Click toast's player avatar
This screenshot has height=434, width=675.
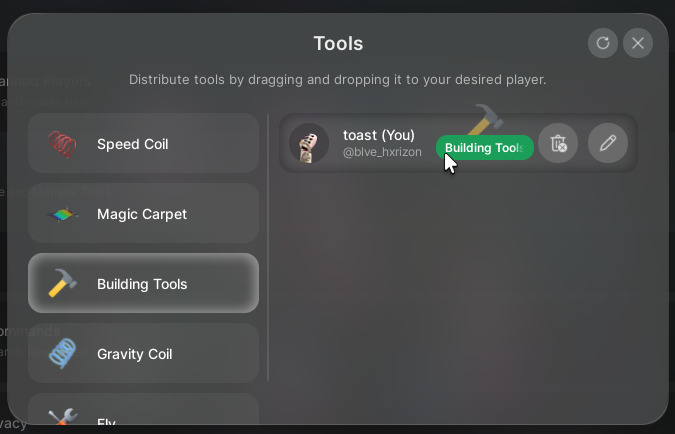point(309,143)
